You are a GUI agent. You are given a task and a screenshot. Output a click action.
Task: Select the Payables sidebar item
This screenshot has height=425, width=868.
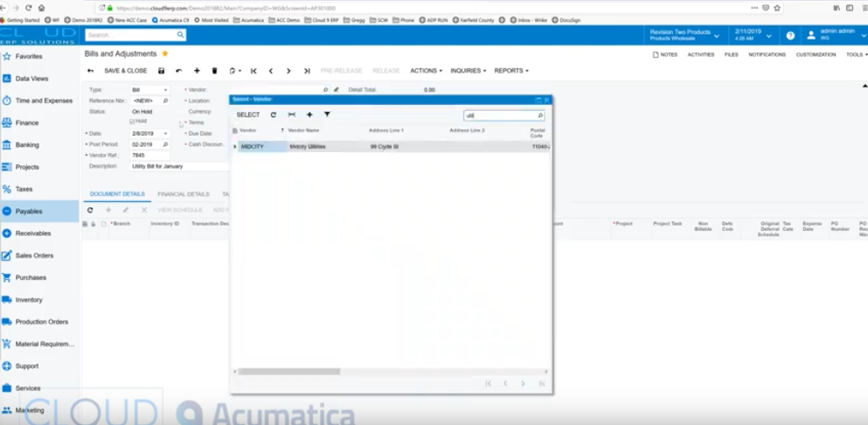click(39, 211)
